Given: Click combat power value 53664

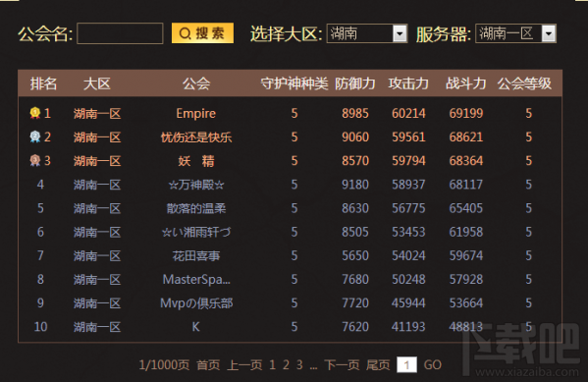Looking at the screenshot, I should pyautogui.click(x=466, y=303).
